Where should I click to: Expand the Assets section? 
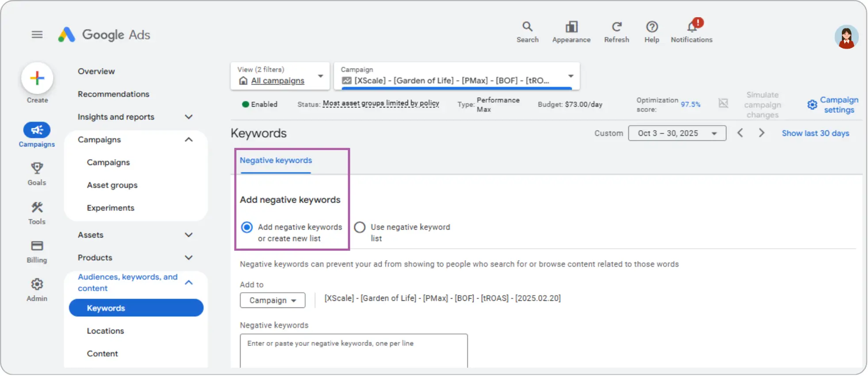coord(189,235)
